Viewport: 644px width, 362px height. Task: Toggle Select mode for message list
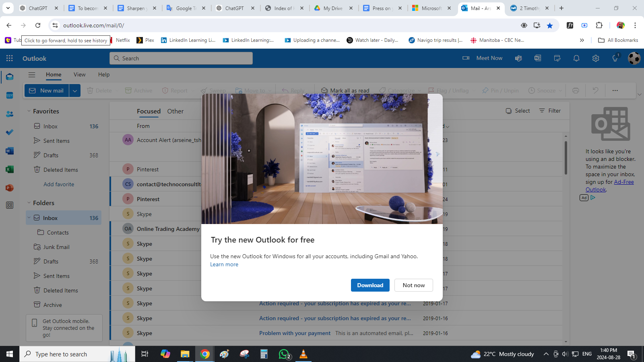coord(518,111)
